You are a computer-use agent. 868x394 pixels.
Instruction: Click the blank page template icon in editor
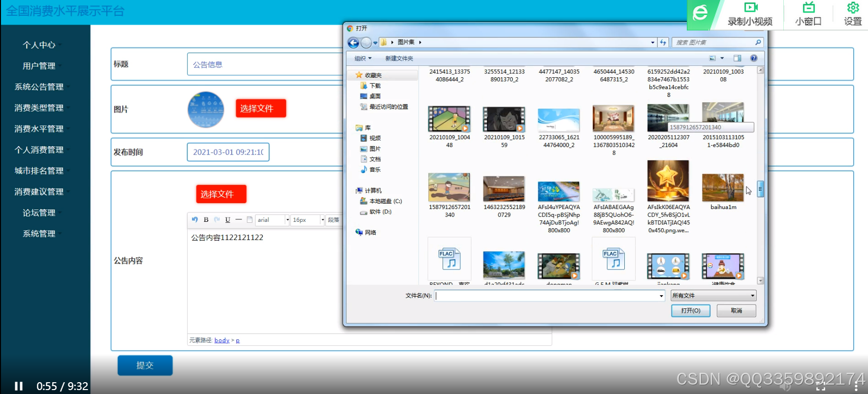pos(250,220)
